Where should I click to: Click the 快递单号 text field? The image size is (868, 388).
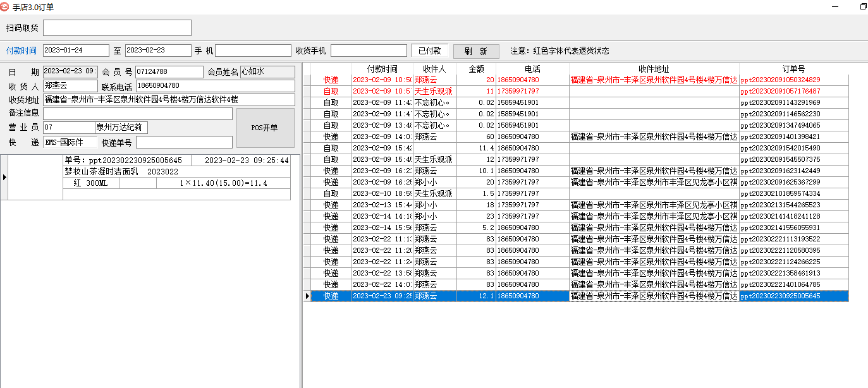point(184,142)
